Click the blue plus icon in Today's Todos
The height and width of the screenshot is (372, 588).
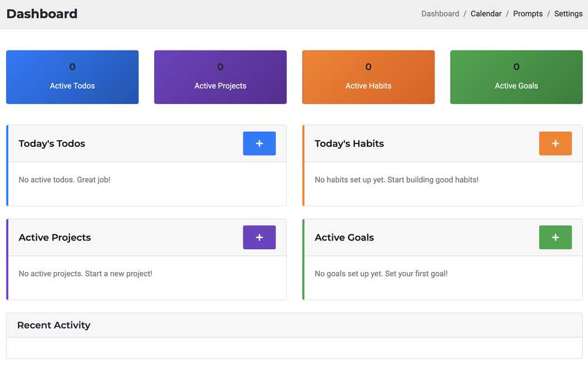point(259,143)
